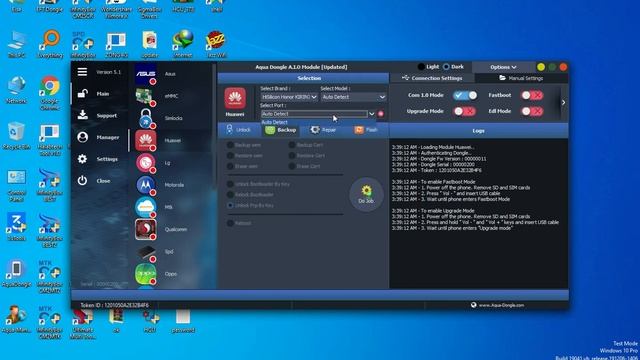Click the Select Port input field

(314, 114)
